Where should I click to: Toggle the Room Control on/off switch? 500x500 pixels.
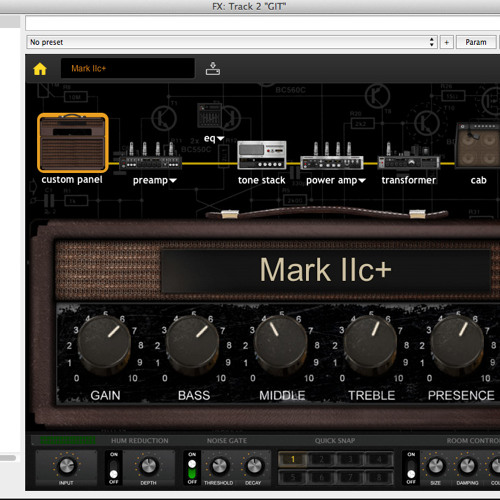[411, 468]
